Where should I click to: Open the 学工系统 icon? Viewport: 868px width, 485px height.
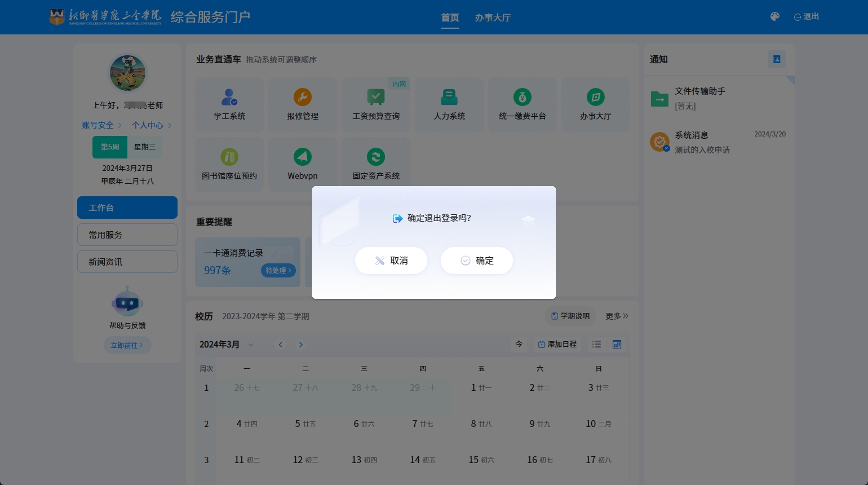click(x=229, y=98)
